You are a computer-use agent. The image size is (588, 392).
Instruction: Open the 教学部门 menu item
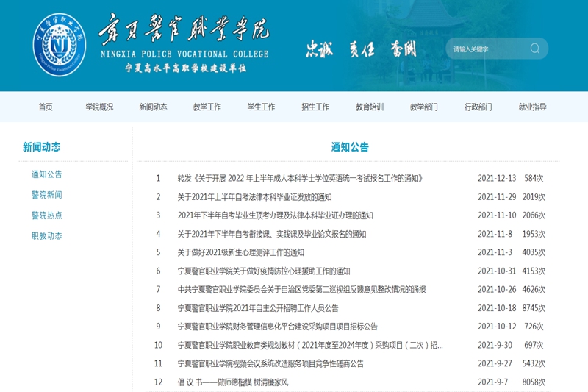[x=424, y=107]
